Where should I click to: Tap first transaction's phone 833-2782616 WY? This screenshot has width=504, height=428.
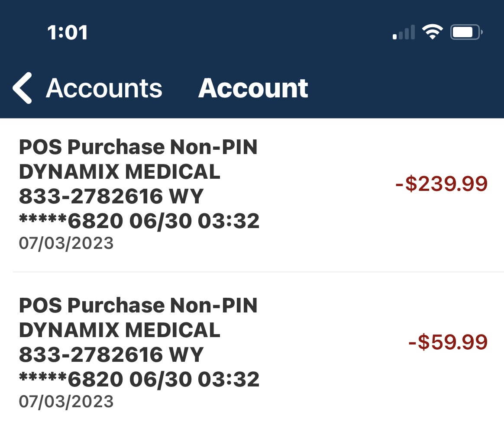111,196
